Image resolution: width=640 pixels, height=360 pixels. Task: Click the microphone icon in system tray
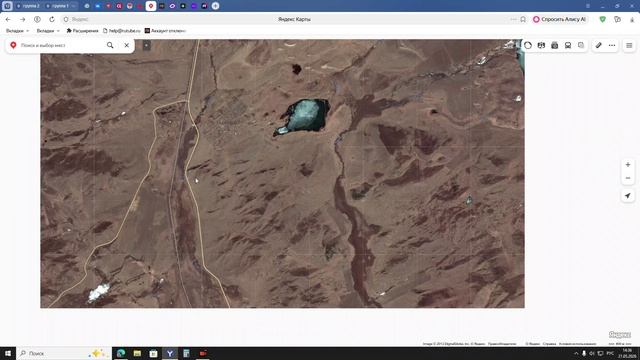tap(584, 353)
